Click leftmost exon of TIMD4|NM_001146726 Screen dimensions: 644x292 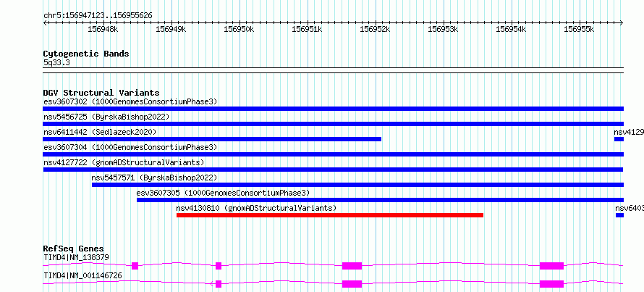point(219,284)
